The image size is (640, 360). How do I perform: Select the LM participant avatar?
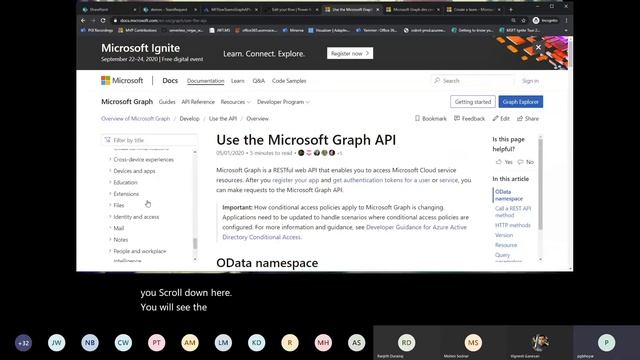(x=223, y=343)
